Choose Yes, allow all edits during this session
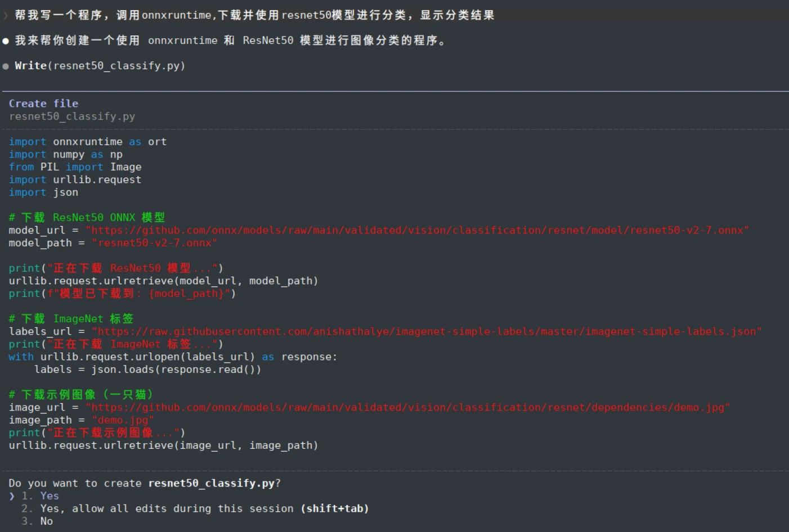Viewport: 789px width, 532px height. click(195, 508)
